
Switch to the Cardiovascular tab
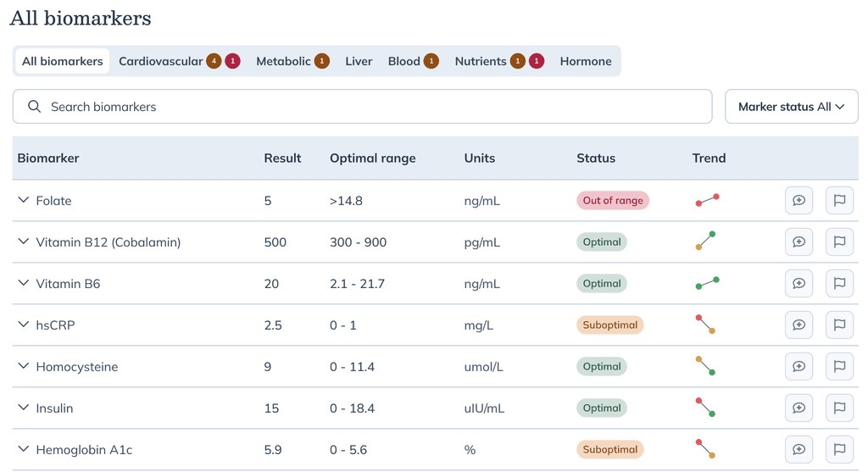(x=180, y=61)
